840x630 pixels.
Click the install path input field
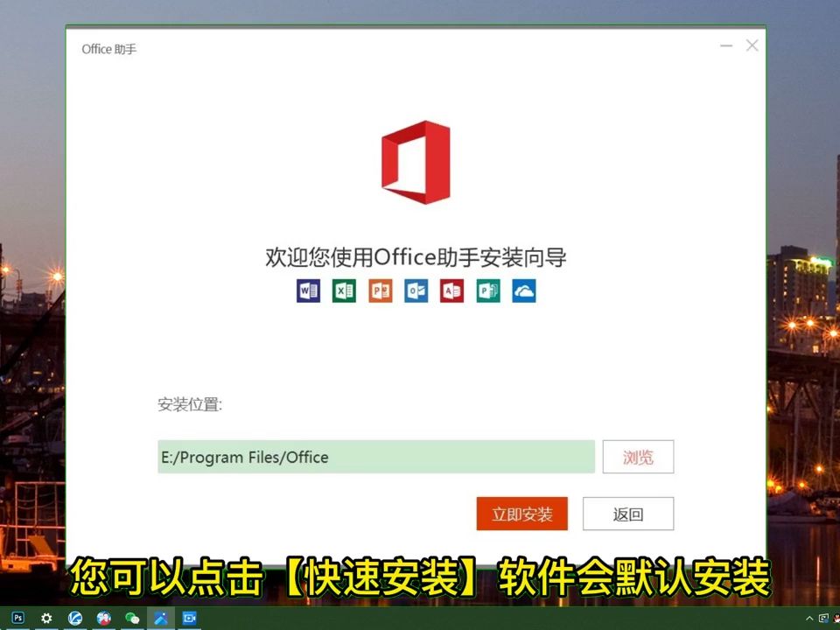pyautogui.click(x=376, y=457)
